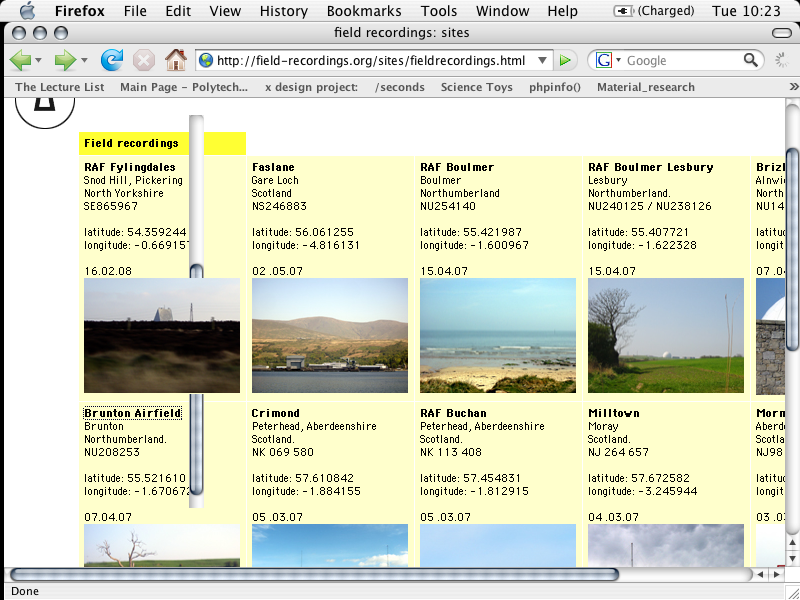Open The Lecture List bookmark
This screenshot has width=800, height=600.
tap(60, 87)
